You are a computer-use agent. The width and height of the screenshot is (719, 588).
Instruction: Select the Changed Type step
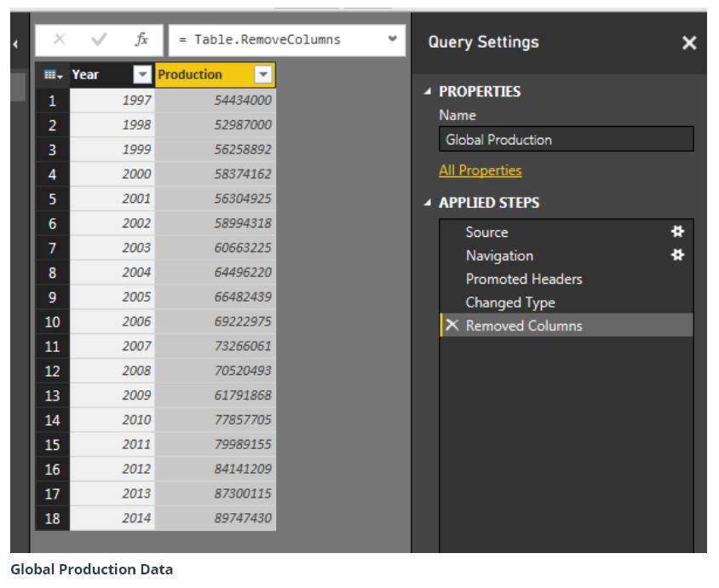tap(509, 303)
